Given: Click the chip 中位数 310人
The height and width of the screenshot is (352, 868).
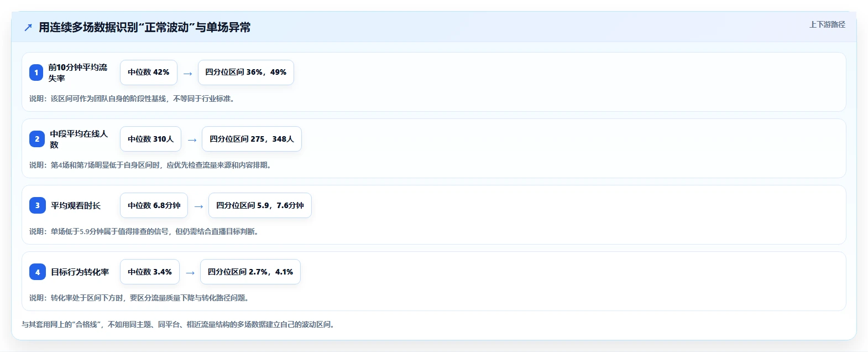Looking at the screenshot, I should (150, 139).
